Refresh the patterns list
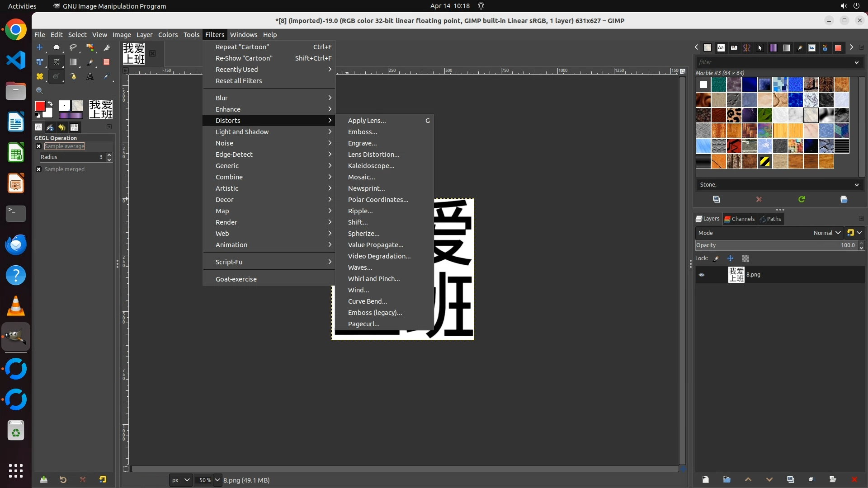The width and height of the screenshot is (868, 488). tap(801, 199)
